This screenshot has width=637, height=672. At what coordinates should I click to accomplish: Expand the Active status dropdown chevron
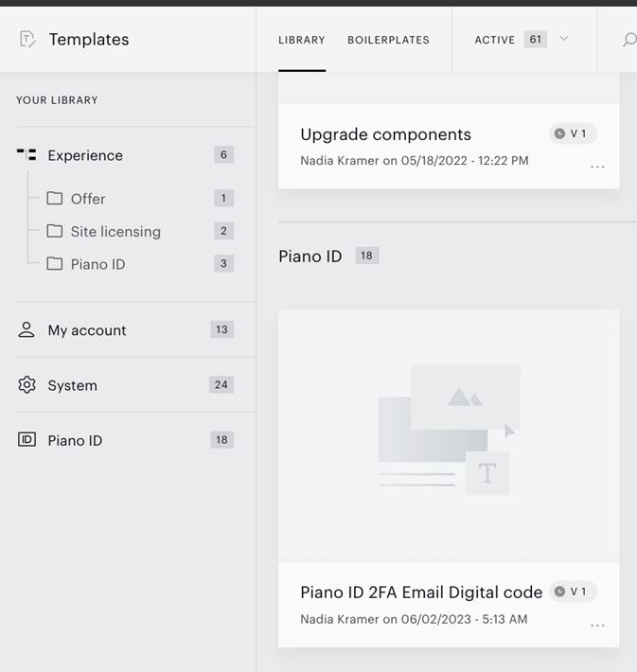tap(564, 39)
